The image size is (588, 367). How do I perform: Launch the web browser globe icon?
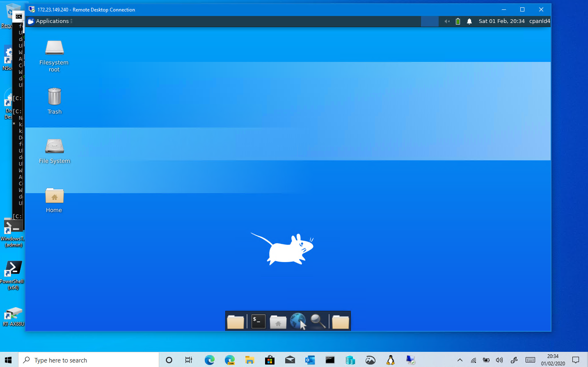click(x=298, y=321)
